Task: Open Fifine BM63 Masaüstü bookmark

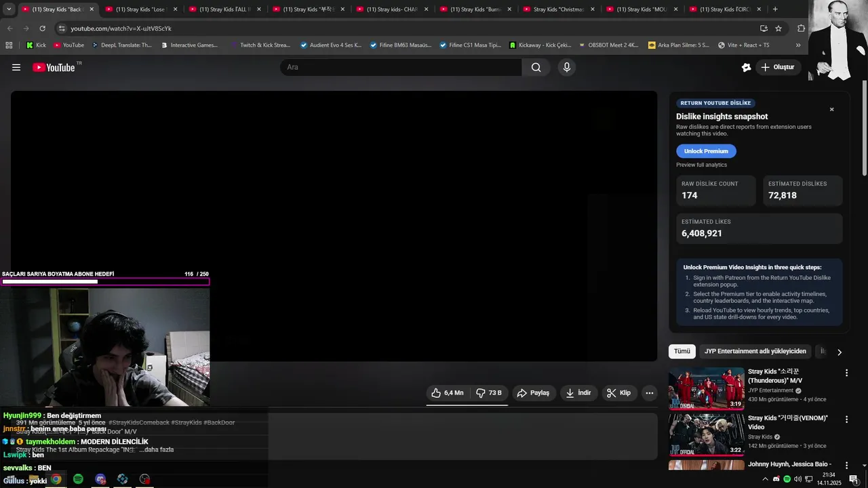Action: coord(400,45)
